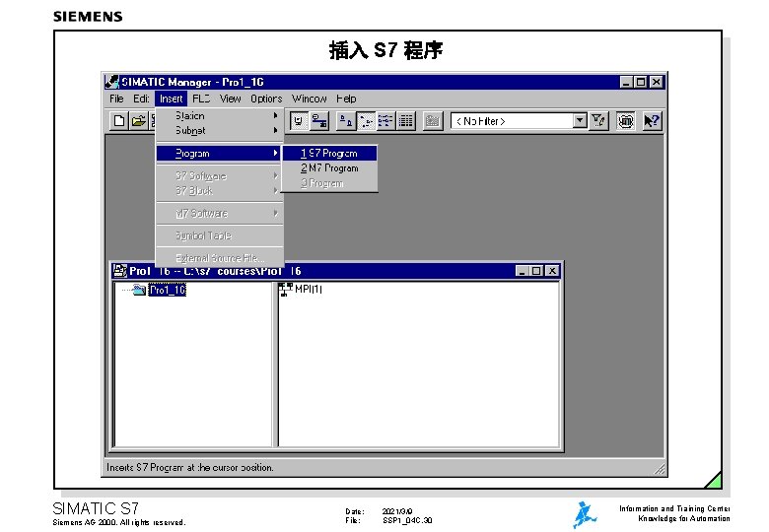Open the File menu
This screenshot has height=532, width=769.
pyautogui.click(x=116, y=99)
